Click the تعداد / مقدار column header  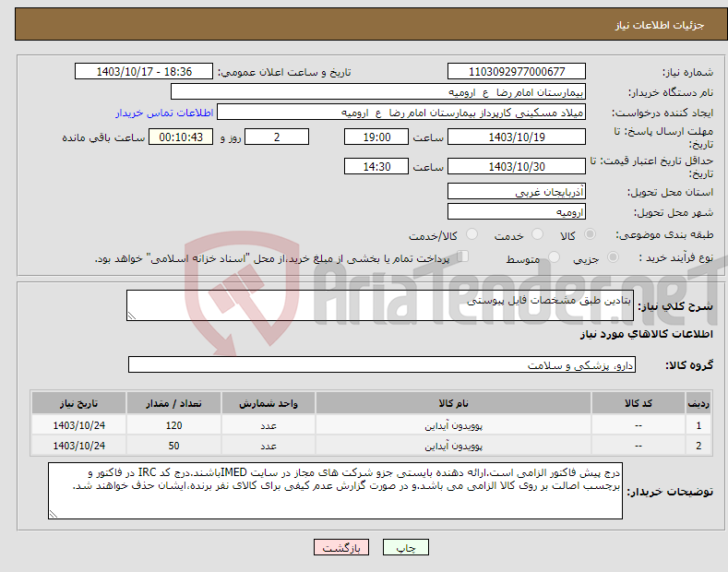click(173, 403)
